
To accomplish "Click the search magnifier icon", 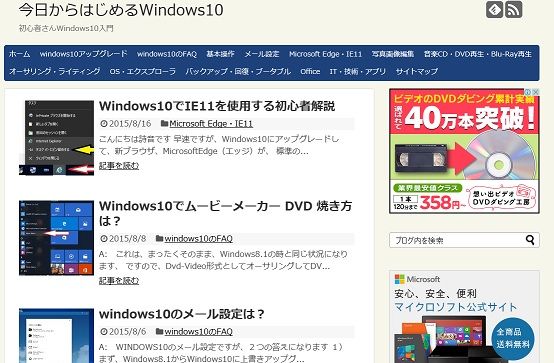I will [530, 240].
